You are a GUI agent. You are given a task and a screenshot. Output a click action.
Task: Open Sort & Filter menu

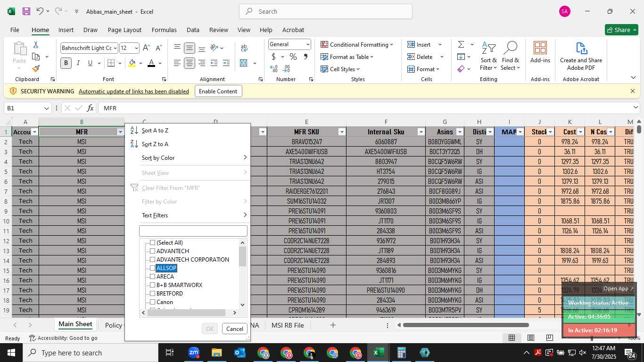(488, 57)
